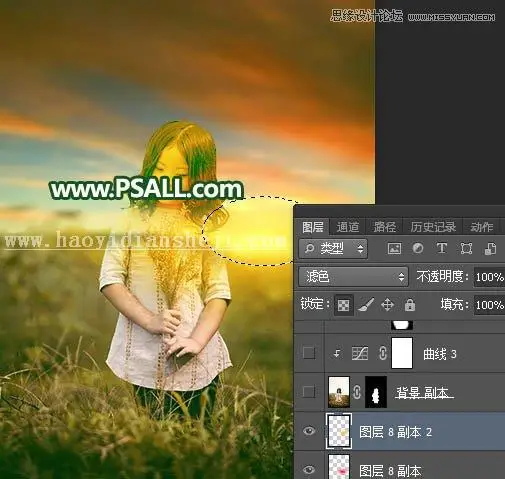Click the 曲线 3 clipping arrow icon
This screenshot has width=505, height=479.
[337, 353]
